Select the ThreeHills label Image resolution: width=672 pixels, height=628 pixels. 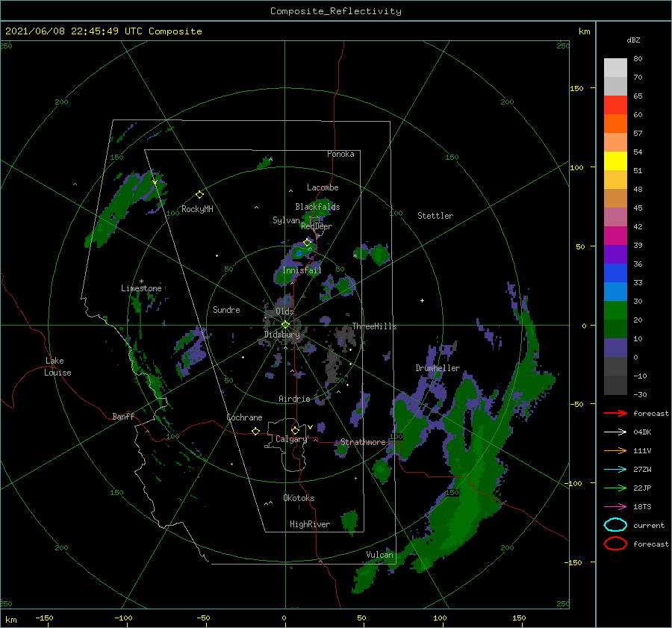(x=374, y=326)
